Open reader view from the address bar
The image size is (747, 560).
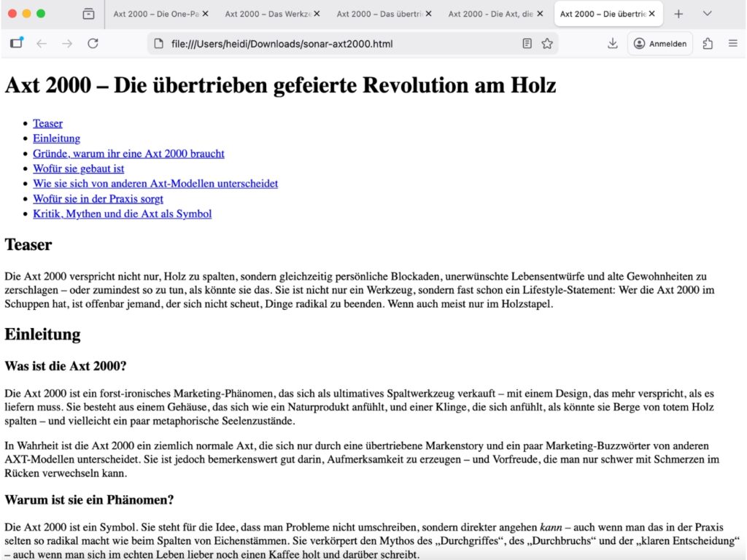pyautogui.click(x=527, y=43)
